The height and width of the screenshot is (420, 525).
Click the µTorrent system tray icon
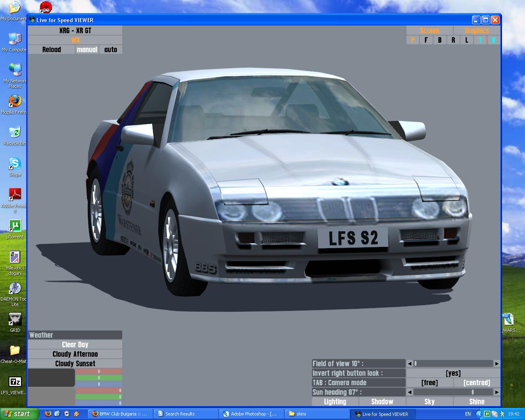pos(487,414)
